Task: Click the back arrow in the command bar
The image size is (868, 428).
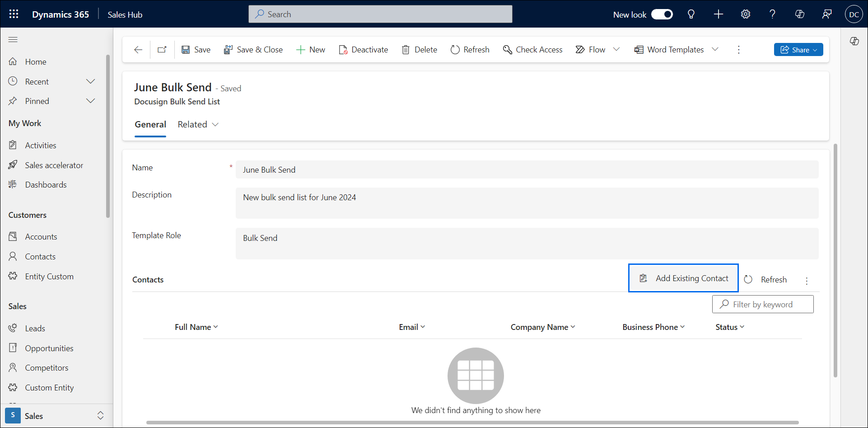Action: pyautogui.click(x=138, y=50)
